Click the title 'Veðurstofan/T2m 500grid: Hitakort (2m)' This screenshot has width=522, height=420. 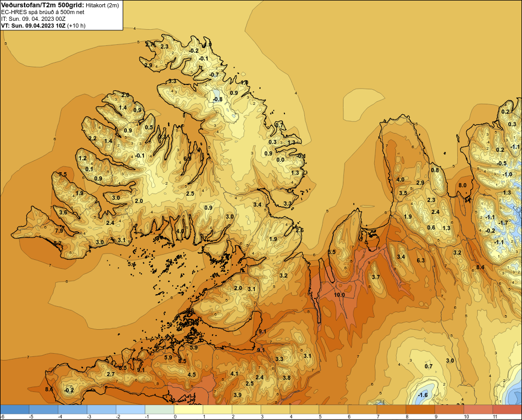(60, 5)
